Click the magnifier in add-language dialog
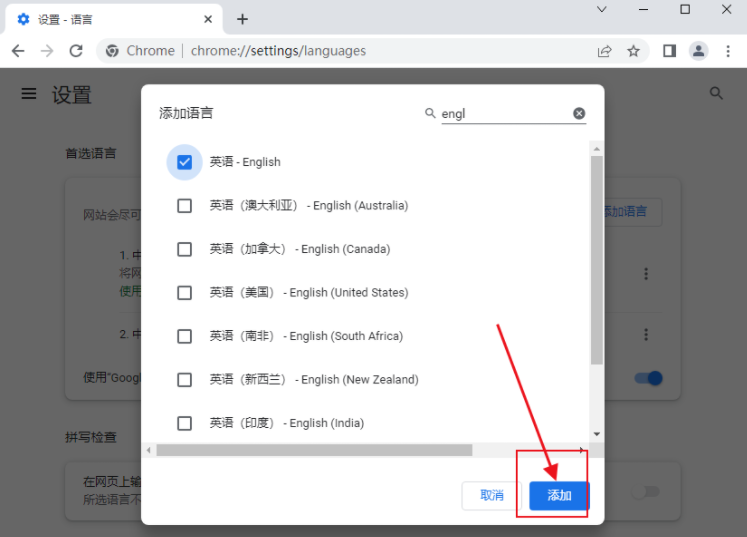The height and width of the screenshot is (537, 747). (x=430, y=113)
